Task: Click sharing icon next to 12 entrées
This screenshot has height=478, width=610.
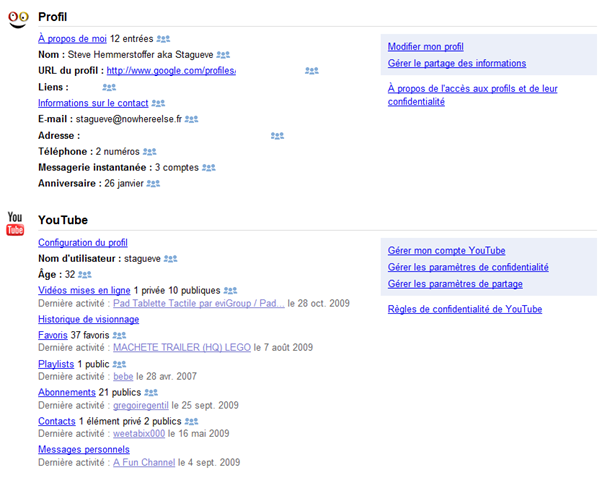Action: [x=163, y=39]
